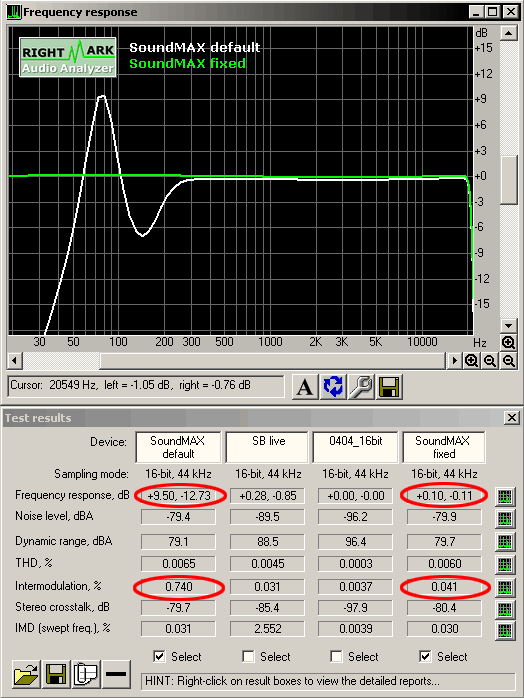Open graph settings with the wrench icon
524x698 pixels.
click(361, 386)
